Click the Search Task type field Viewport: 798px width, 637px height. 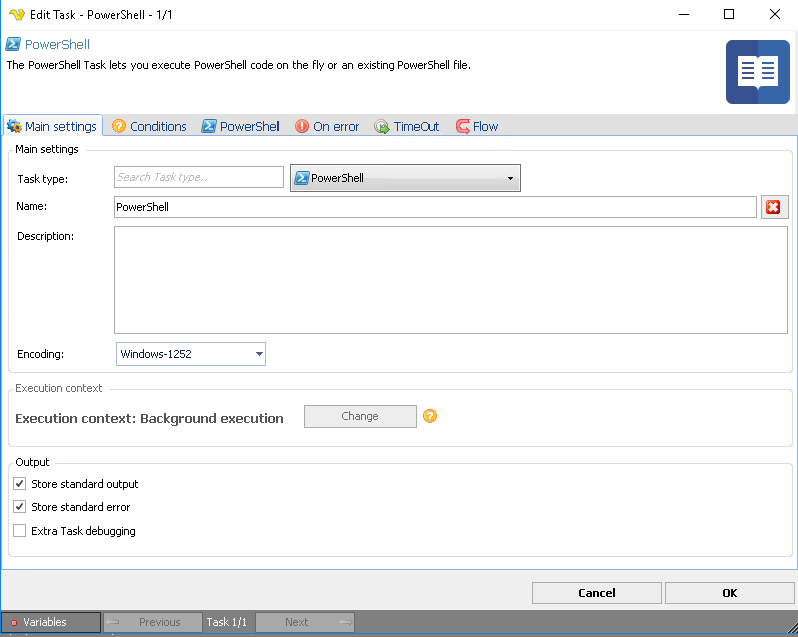[x=199, y=177]
